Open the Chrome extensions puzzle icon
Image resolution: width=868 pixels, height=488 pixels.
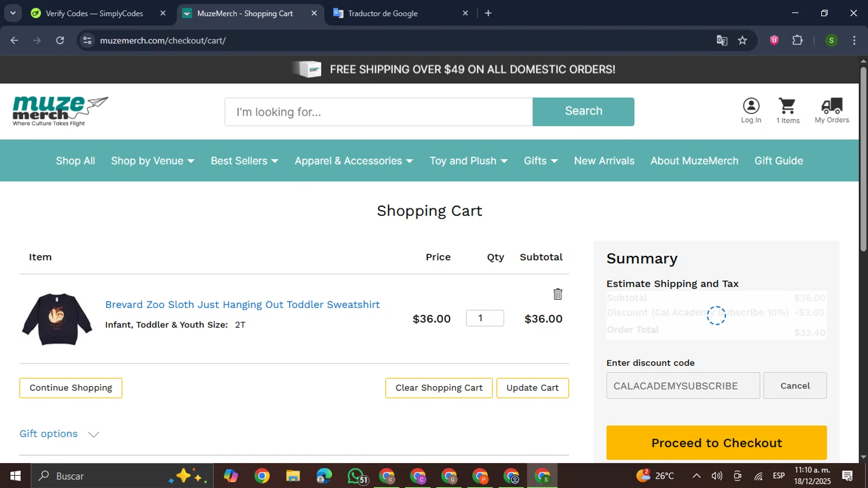coord(797,41)
